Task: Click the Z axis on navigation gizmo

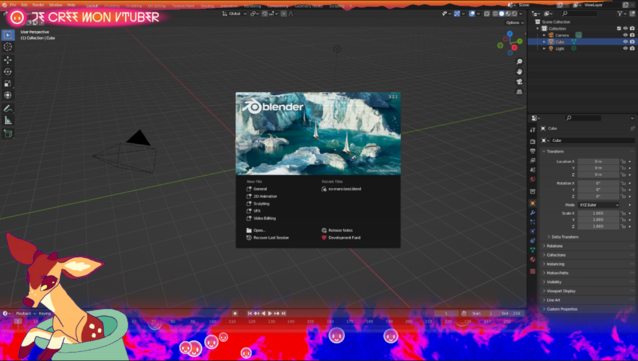Action: pyautogui.click(x=510, y=34)
